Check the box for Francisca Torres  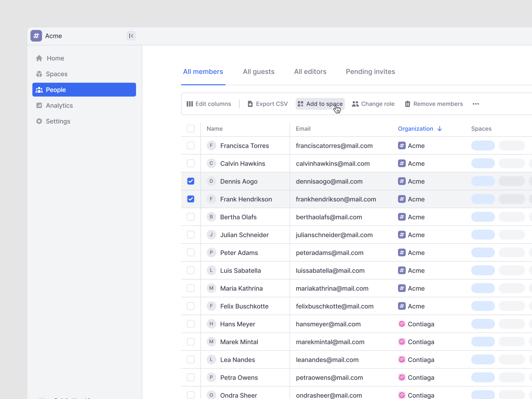[191, 146]
